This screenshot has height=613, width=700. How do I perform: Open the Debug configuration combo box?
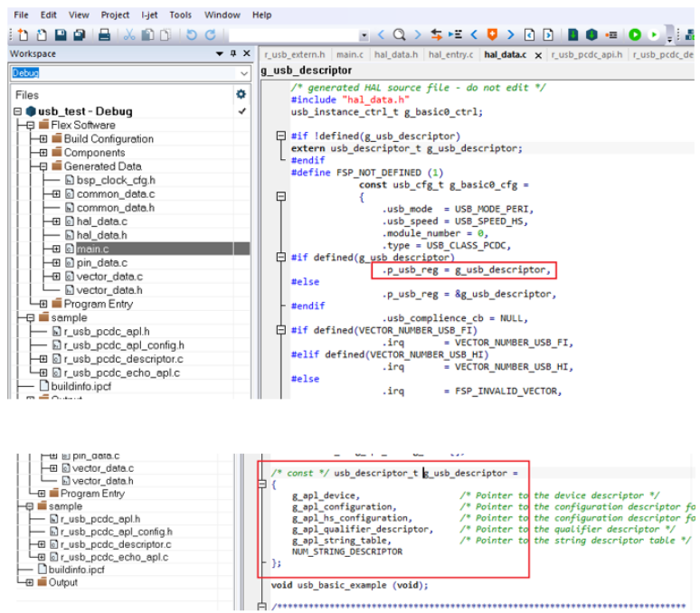click(130, 72)
